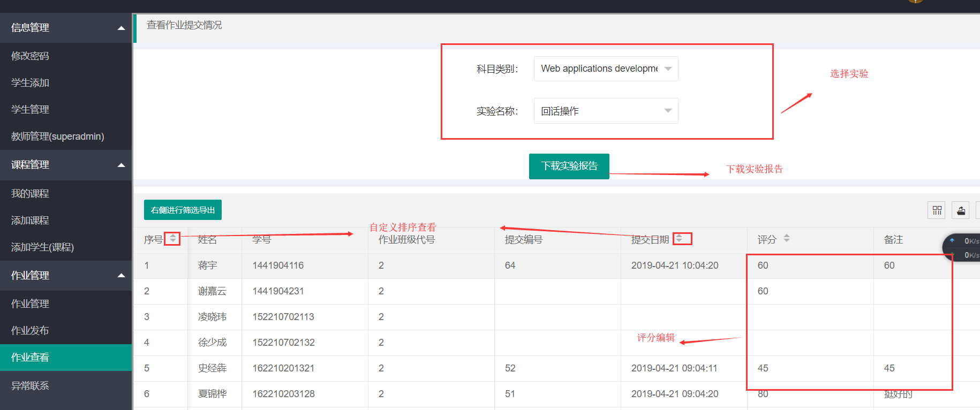Open 添加学生(课程) item
The image size is (980, 410).
click(x=42, y=247)
